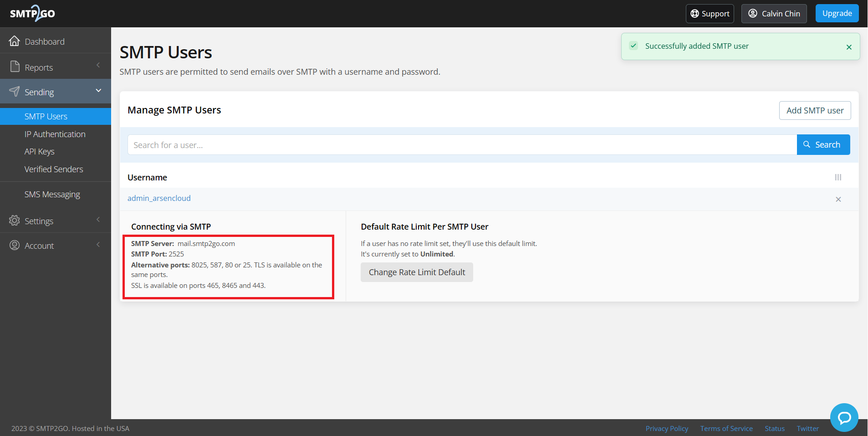This screenshot has height=436, width=868.
Task: Delete the admin_arsencloud user row
Action: [x=838, y=199]
